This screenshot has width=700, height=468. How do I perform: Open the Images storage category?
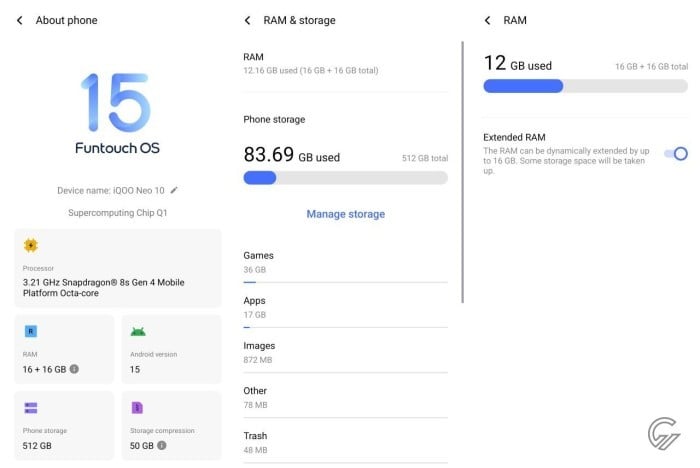[x=346, y=353]
